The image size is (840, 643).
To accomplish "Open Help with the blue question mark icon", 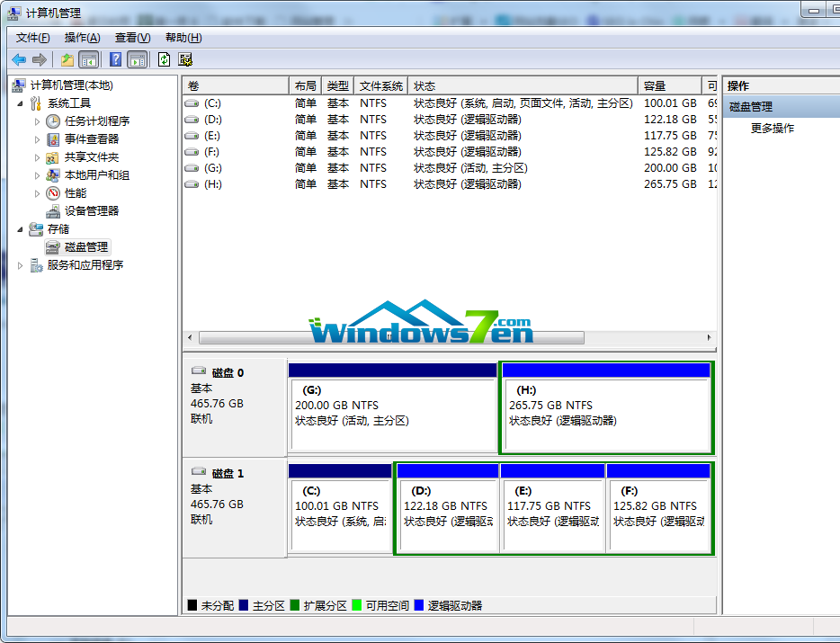I will (x=115, y=59).
